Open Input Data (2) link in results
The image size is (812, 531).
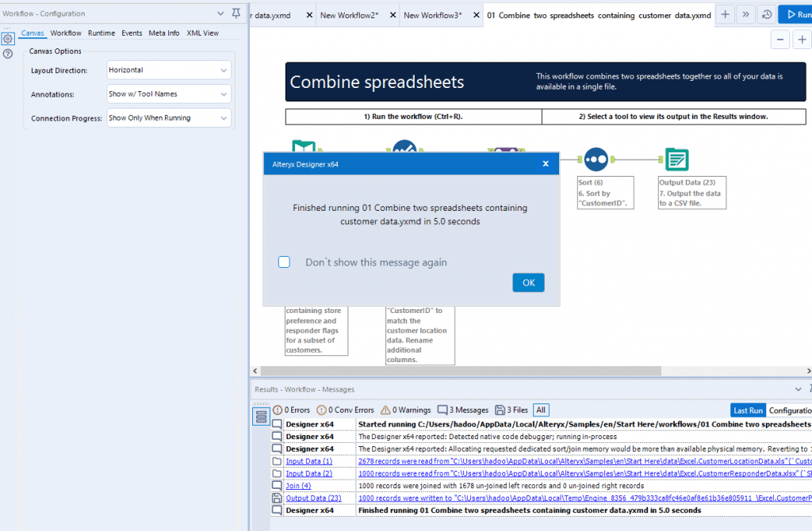click(x=309, y=474)
